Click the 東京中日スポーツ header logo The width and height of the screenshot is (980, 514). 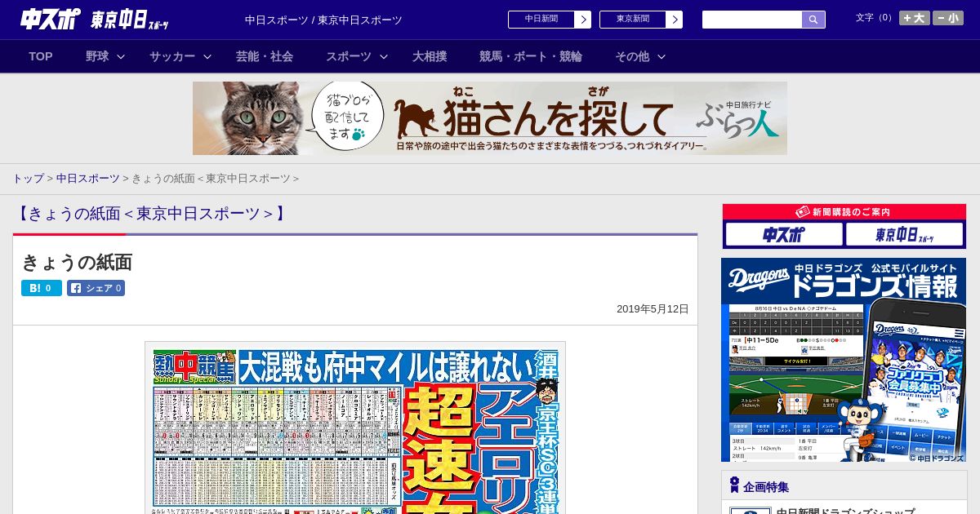[131, 20]
